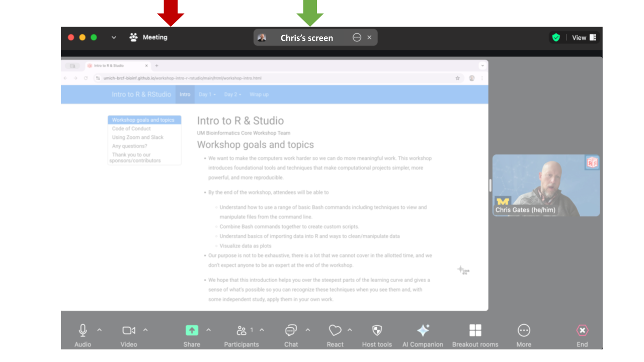Open the View layout options
The width and height of the screenshot is (644, 362).
click(583, 37)
